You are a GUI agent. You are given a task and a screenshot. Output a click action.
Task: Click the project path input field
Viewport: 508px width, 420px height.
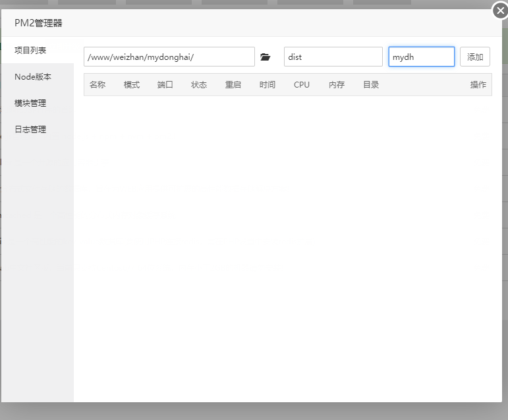click(169, 57)
